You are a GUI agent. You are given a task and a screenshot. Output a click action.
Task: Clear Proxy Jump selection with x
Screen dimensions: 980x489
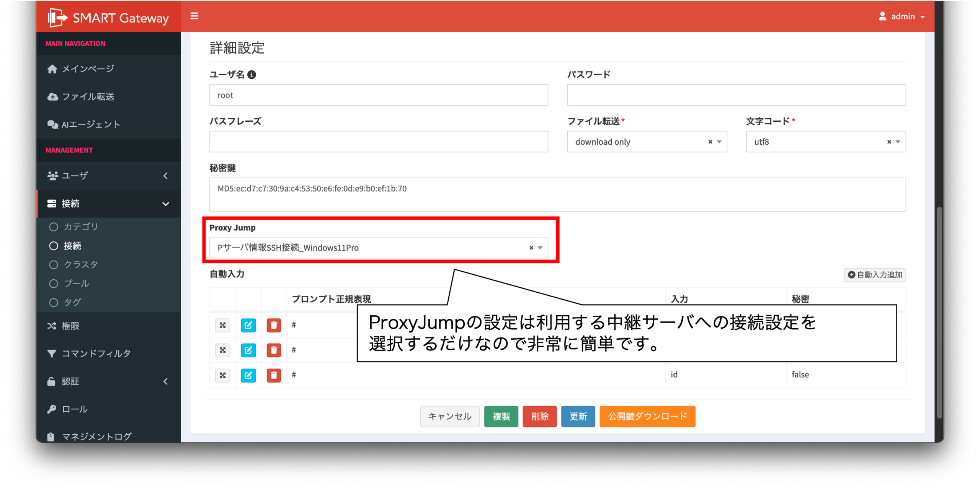click(x=531, y=248)
